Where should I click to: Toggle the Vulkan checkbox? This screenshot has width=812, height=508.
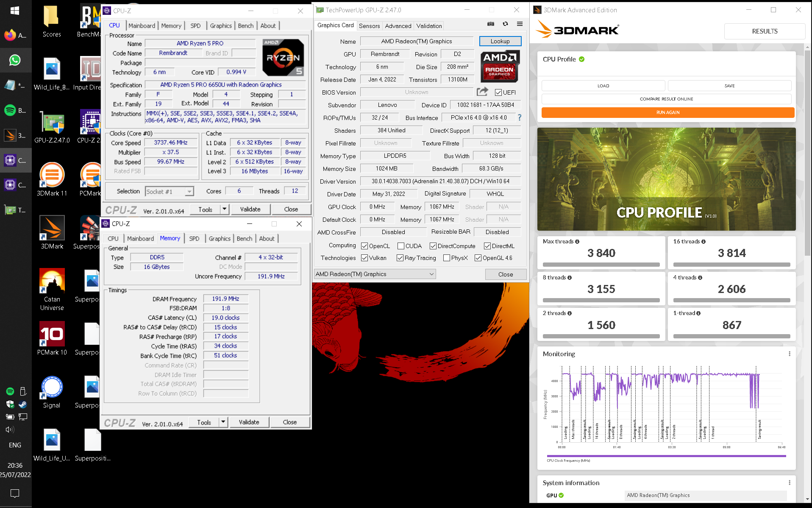pyautogui.click(x=364, y=258)
